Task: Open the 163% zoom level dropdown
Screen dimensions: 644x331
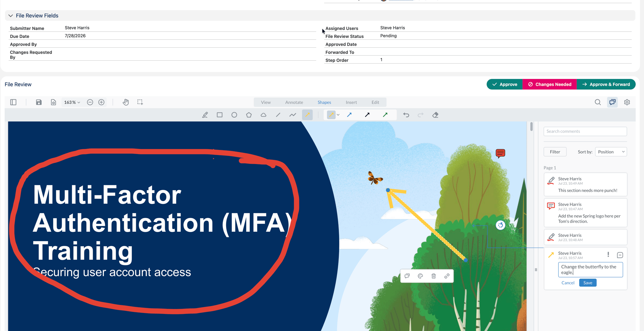Action: coord(72,102)
